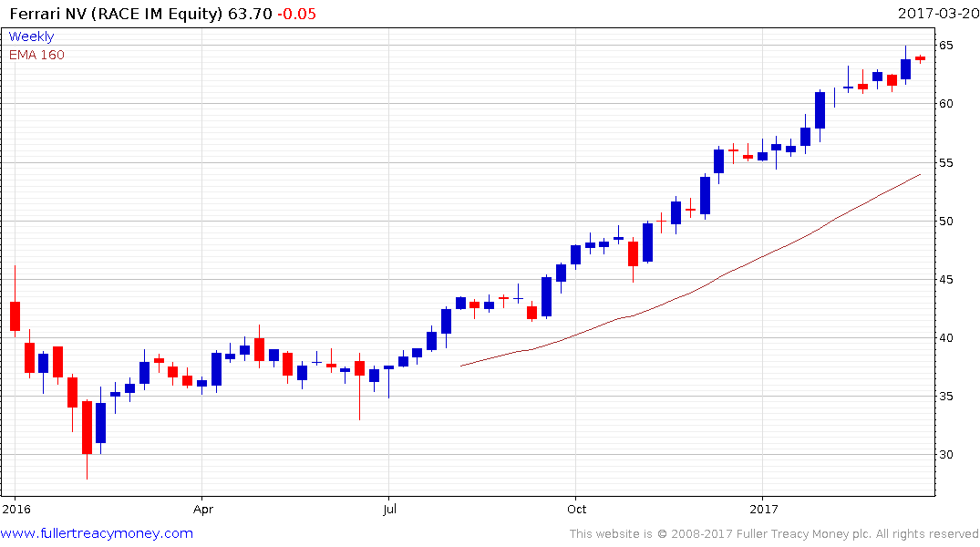Open the www.fullertreacymoney.com link

pyautogui.click(x=97, y=533)
